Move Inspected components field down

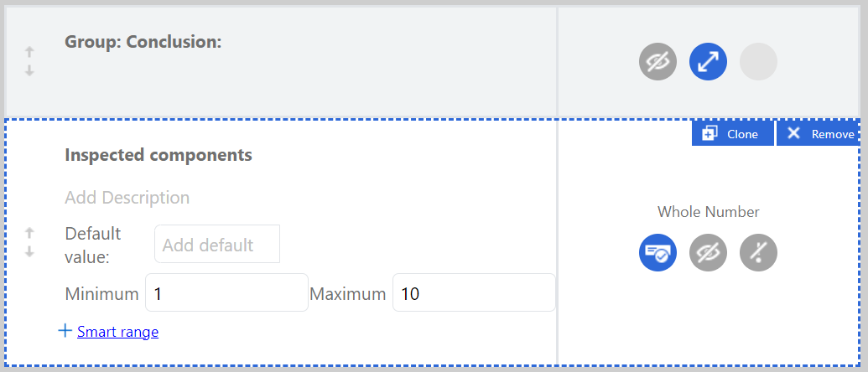[29, 251]
